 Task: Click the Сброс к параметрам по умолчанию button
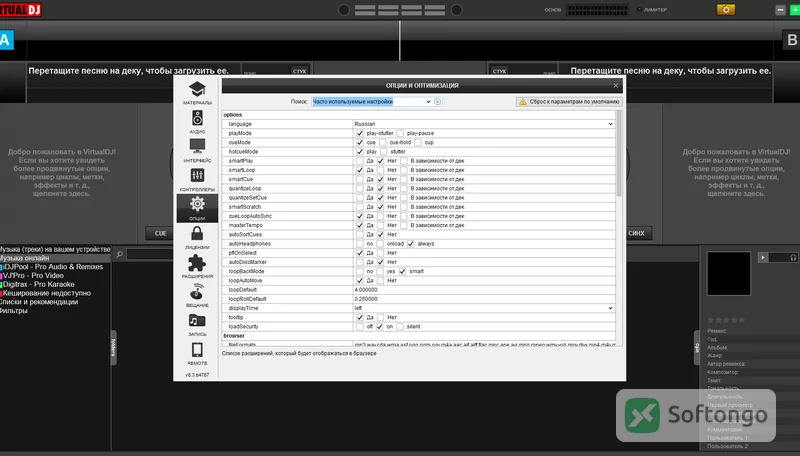coord(569,102)
